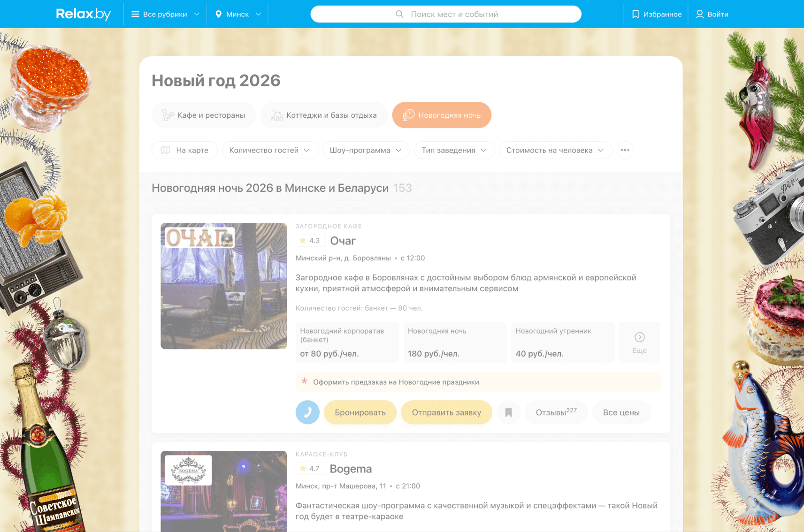The width and height of the screenshot is (804, 532).
Task: Click the results count 153
Action: [x=402, y=188]
